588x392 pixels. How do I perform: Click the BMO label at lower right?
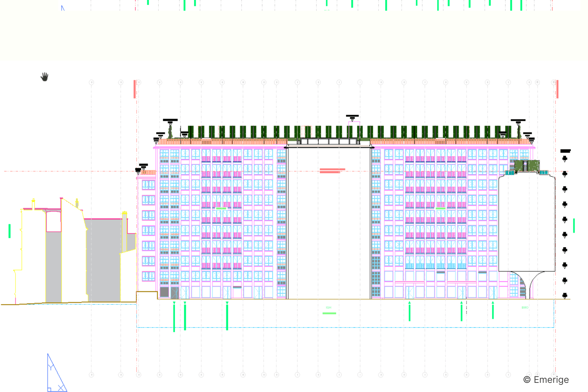click(x=525, y=307)
